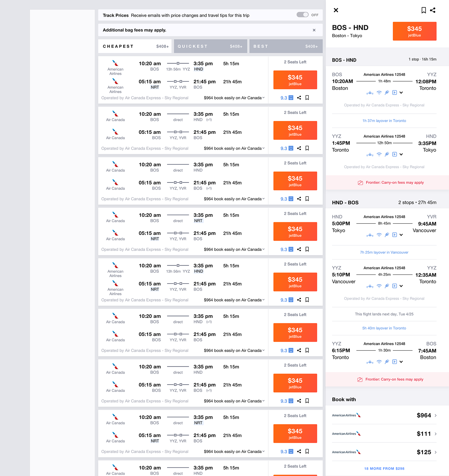The height and width of the screenshot is (476, 449).
Task: Expand amenities for BOS to YYZ segment
Action: pos(401,93)
